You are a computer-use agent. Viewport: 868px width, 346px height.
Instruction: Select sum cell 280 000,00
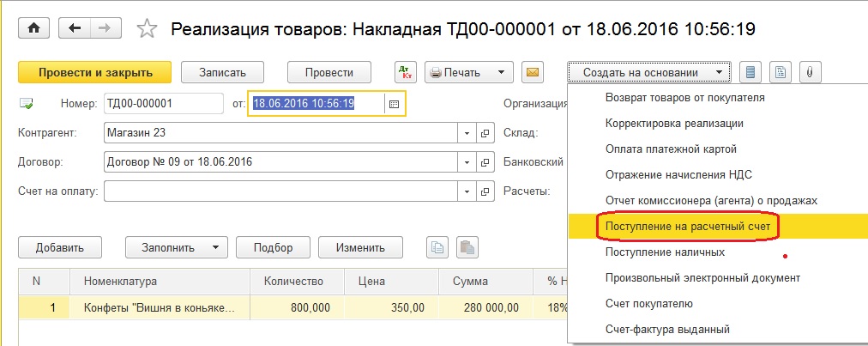pos(485,307)
